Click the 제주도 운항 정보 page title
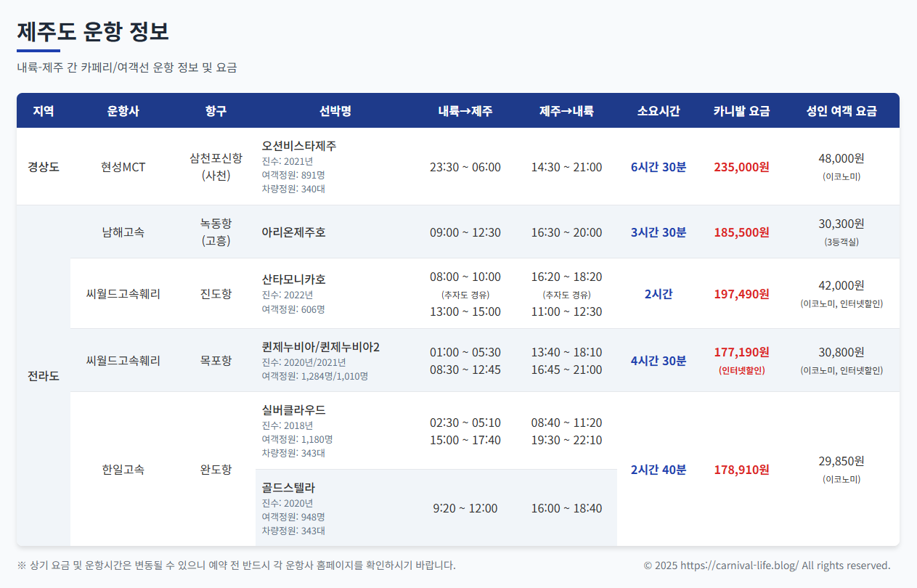 click(x=93, y=31)
